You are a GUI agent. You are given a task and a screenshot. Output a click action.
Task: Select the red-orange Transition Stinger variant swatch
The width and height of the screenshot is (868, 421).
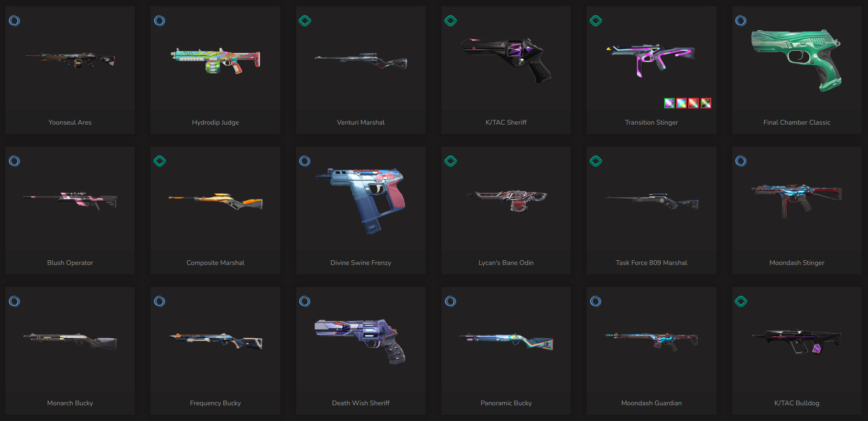click(x=693, y=103)
